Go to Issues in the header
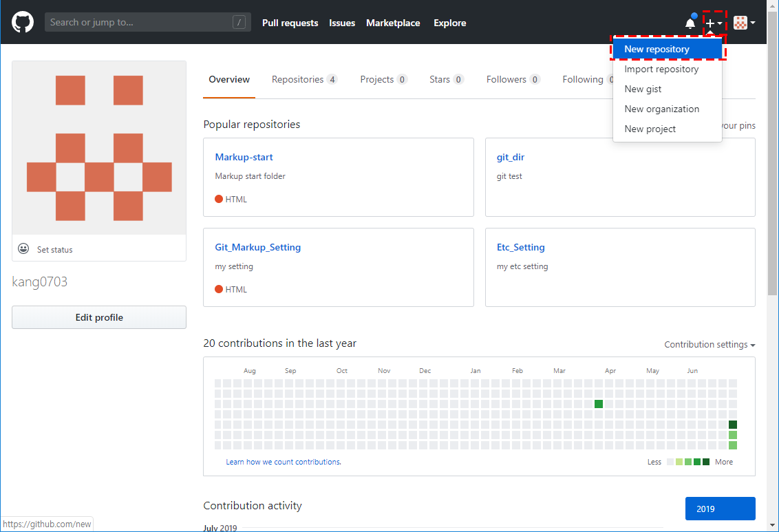The image size is (779, 532). [x=342, y=23]
